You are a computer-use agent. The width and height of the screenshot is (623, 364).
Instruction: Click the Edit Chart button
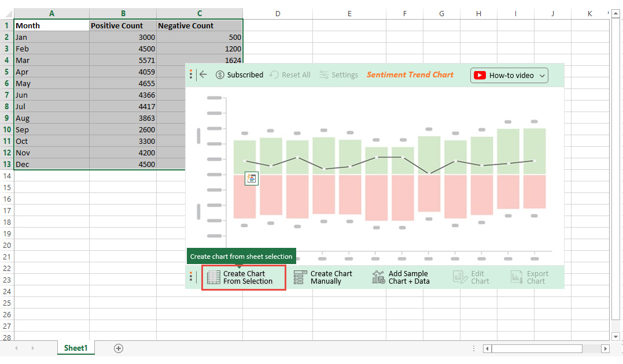[471, 277]
